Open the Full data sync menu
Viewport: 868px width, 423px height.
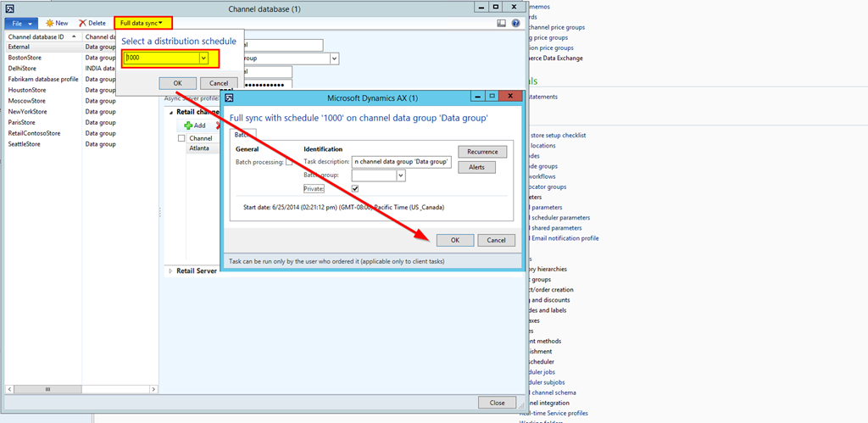click(143, 23)
